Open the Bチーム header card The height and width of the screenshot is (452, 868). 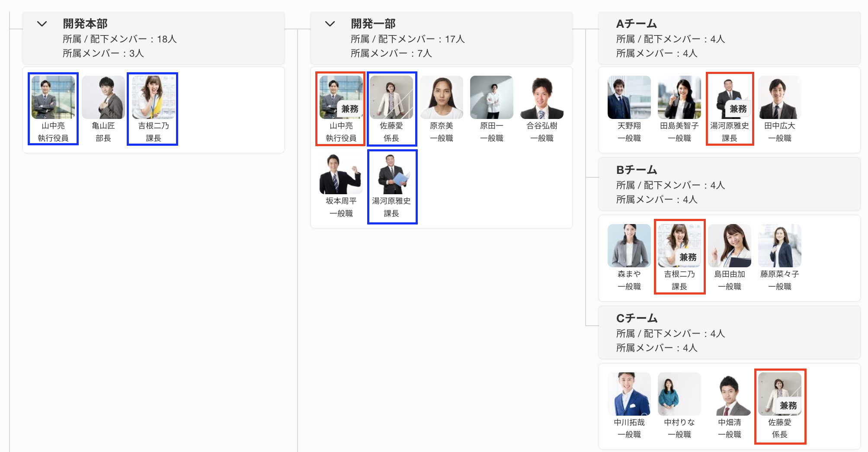tap(729, 184)
